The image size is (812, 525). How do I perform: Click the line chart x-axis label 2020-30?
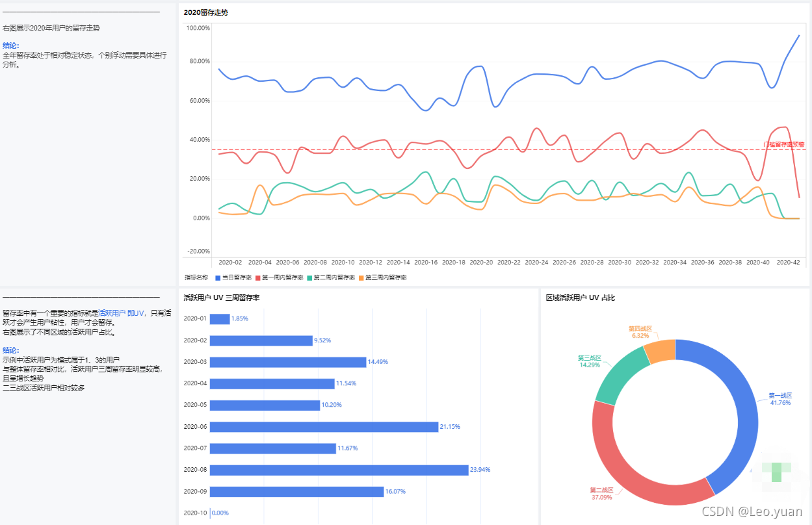pyautogui.click(x=620, y=262)
